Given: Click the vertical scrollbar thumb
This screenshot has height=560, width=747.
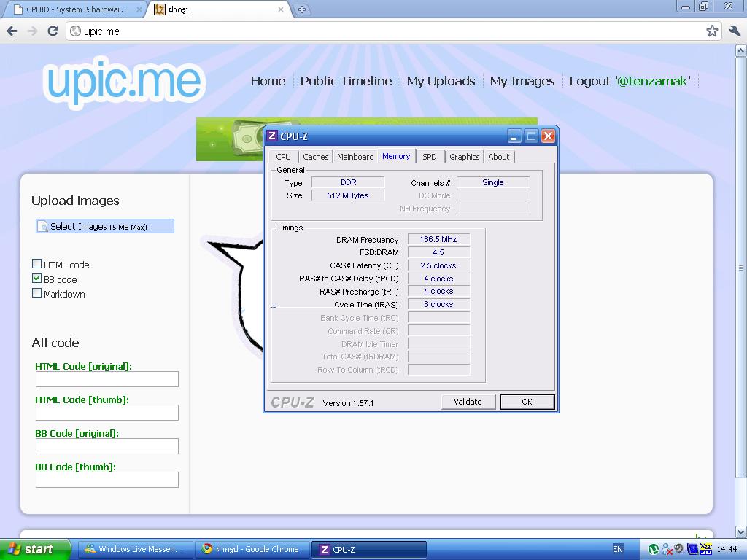Looking at the screenshot, I should click(741, 267).
